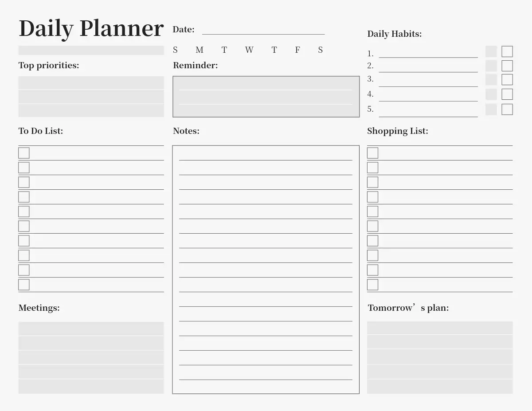Image resolution: width=532 pixels, height=411 pixels.
Task: Click the first Tomorrow's plan row
Action: 440,328
